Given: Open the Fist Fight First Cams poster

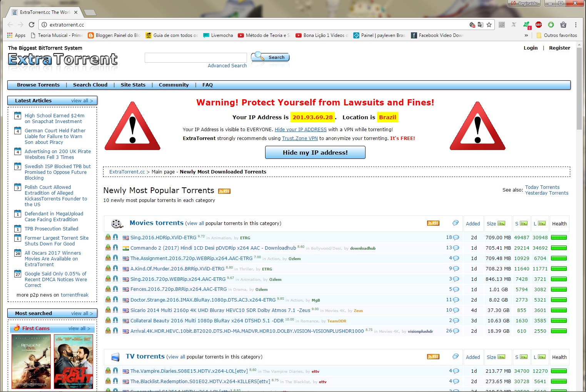Looking at the screenshot, I should (73, 362).
